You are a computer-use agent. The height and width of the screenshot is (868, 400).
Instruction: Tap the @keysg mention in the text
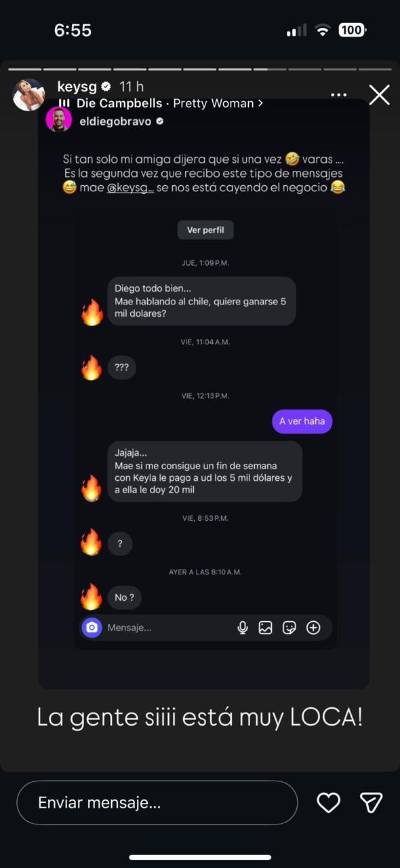pos(130,188)
